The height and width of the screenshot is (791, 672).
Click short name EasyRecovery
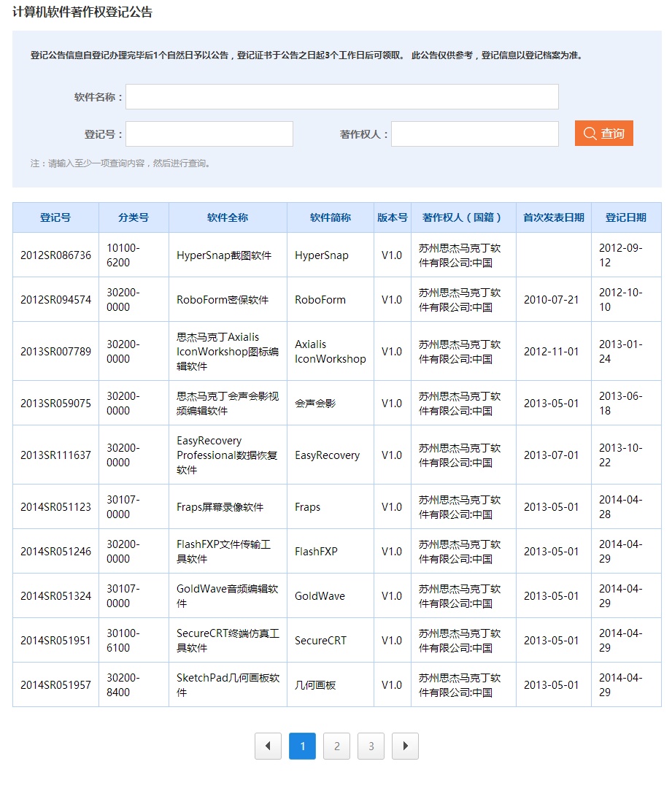pos(328,455)
